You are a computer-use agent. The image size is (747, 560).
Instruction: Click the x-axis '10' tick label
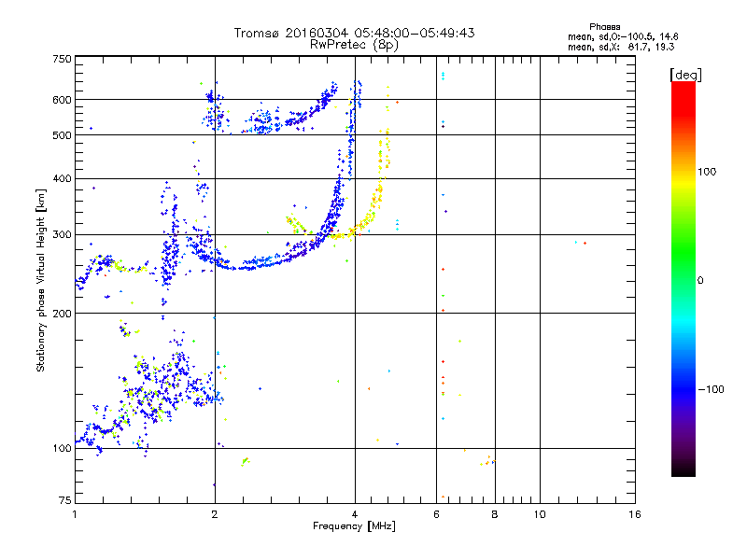click(540, 514)
